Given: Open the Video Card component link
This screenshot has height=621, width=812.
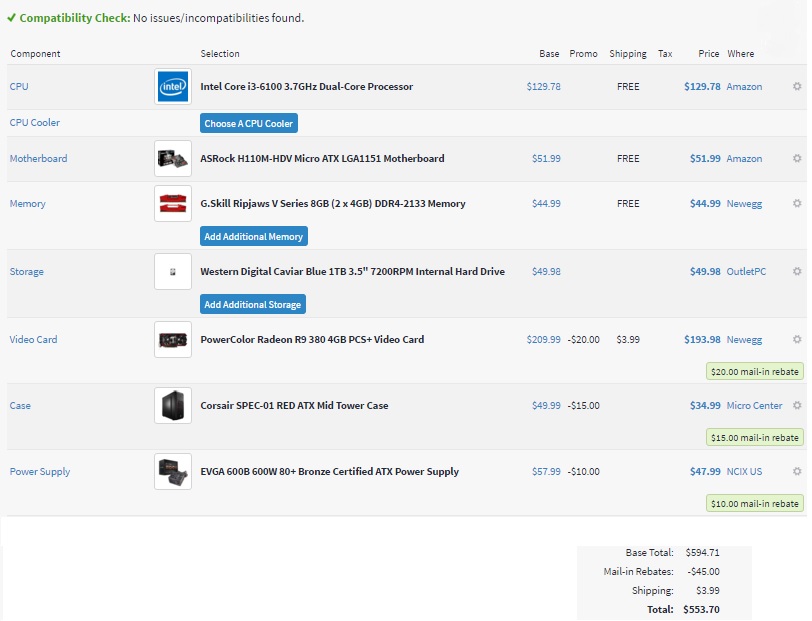Looking at the screenshot, I should click(33, 339).
